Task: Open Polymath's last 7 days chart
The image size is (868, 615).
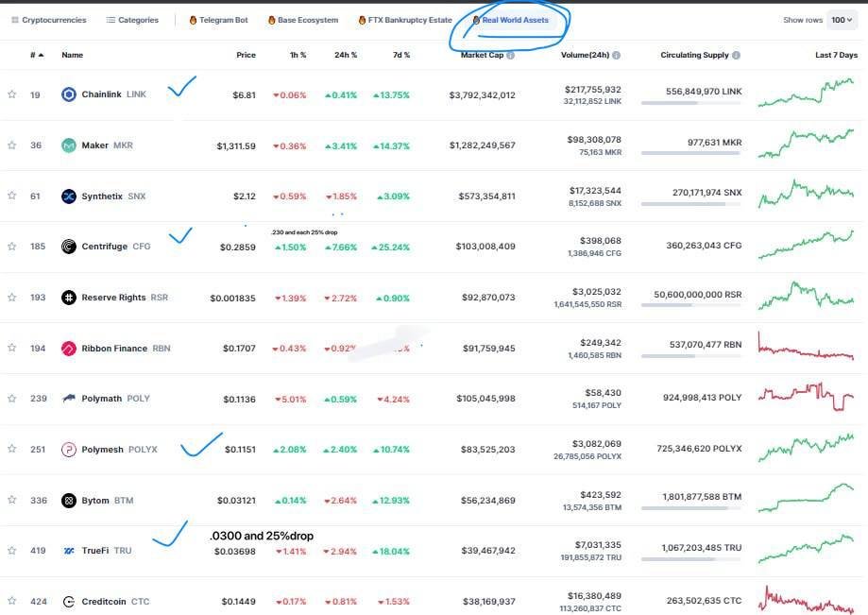Action: click(806, 397)
